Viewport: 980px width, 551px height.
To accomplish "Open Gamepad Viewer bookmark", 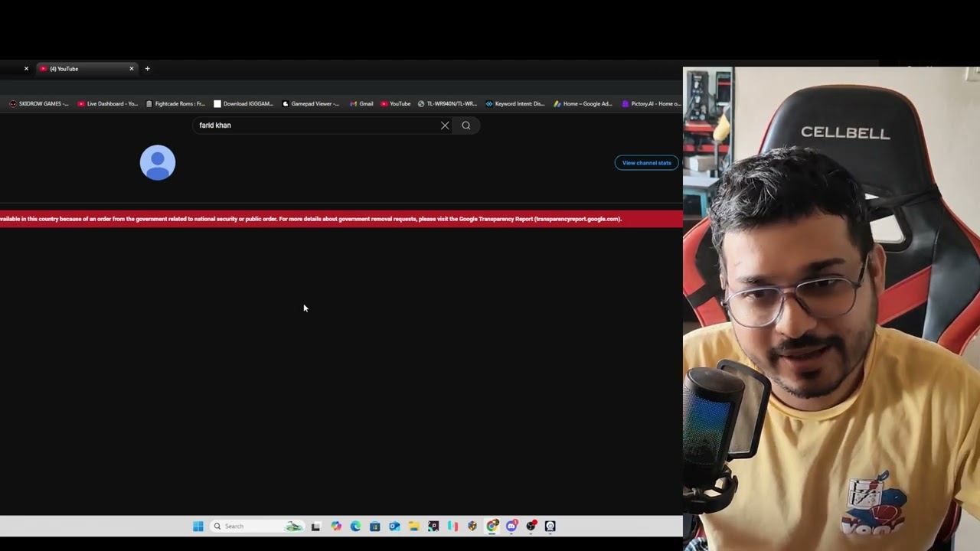I will click(311, 103).
